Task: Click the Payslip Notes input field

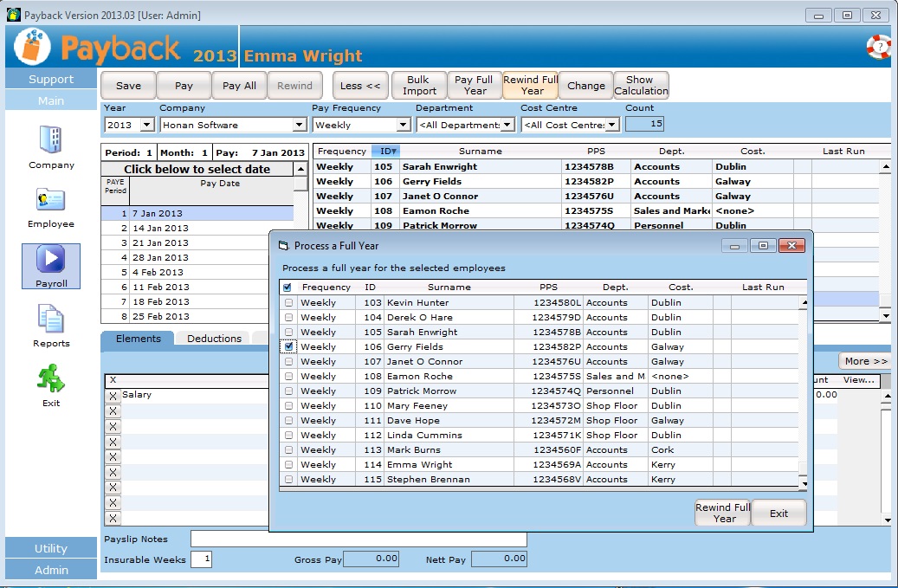Action: (x=359, y=540)
